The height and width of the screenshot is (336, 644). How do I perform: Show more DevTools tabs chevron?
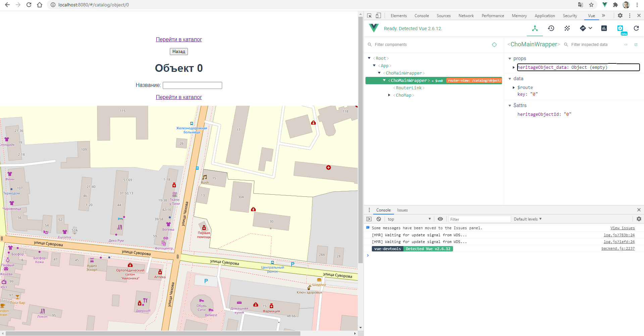[x=603, y=16]
